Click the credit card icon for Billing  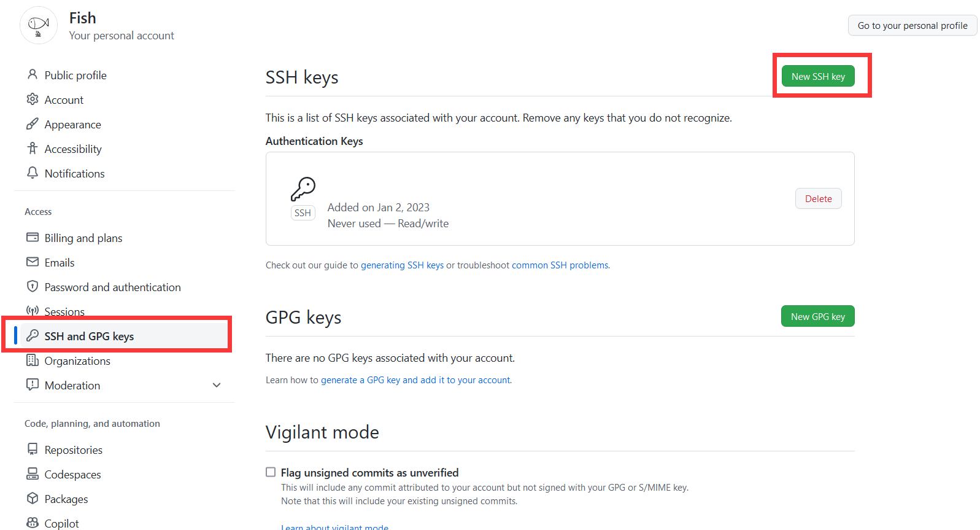coord(33,238)
